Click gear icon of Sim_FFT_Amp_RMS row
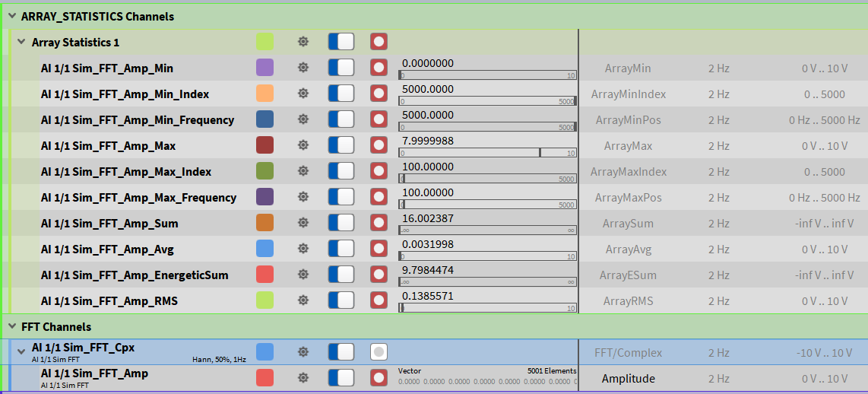Viewport: 868px width, 394px height. click(x=303, y=300)
